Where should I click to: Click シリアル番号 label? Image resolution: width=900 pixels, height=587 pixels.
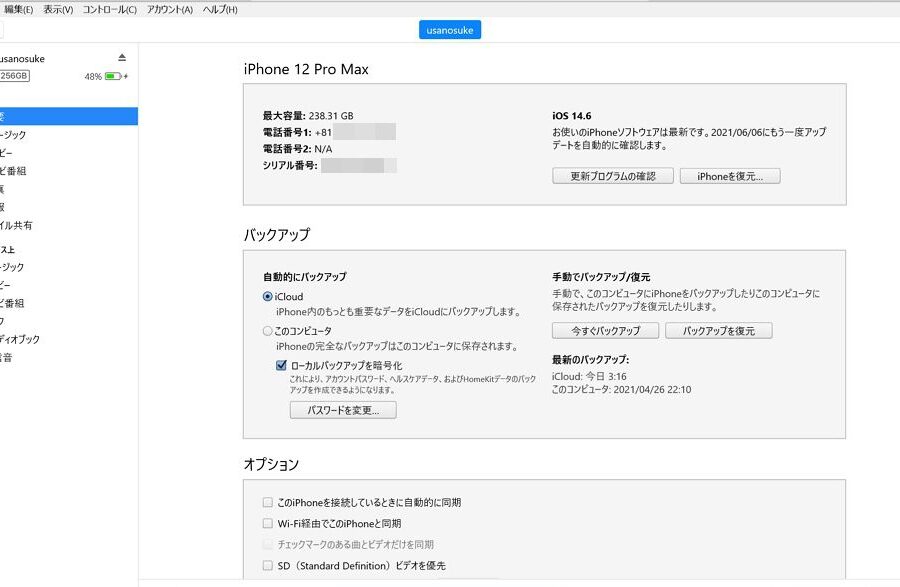[290, 165]
